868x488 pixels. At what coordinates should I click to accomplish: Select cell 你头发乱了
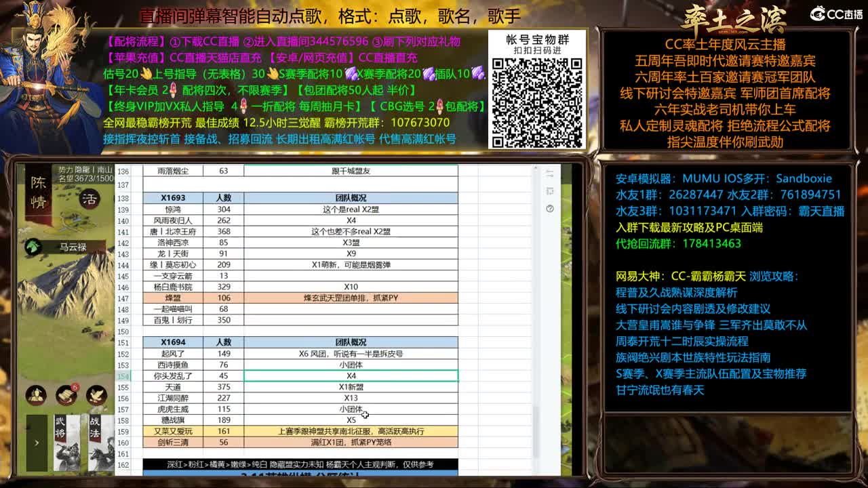tap(173, 375)
